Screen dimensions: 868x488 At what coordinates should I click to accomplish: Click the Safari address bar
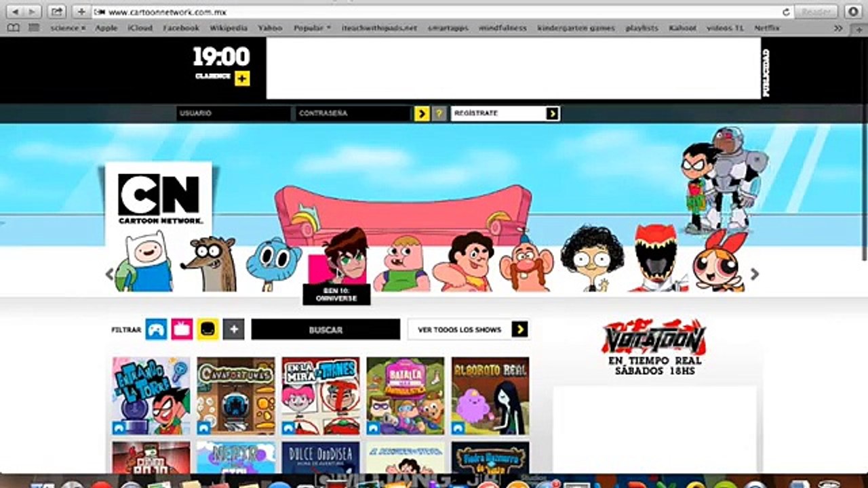tap(441, 12)
